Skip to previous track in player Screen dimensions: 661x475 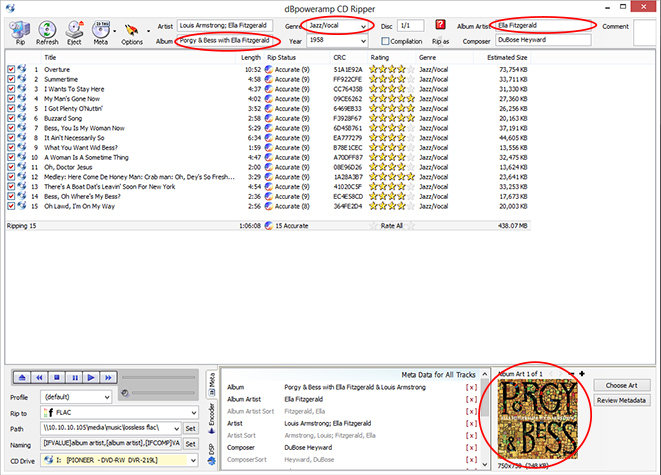[x=39, y=378]
